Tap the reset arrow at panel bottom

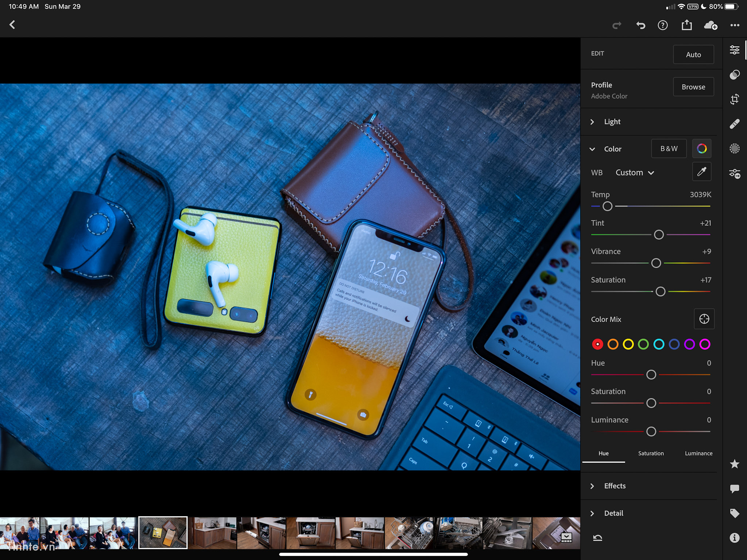click(597, 538)
